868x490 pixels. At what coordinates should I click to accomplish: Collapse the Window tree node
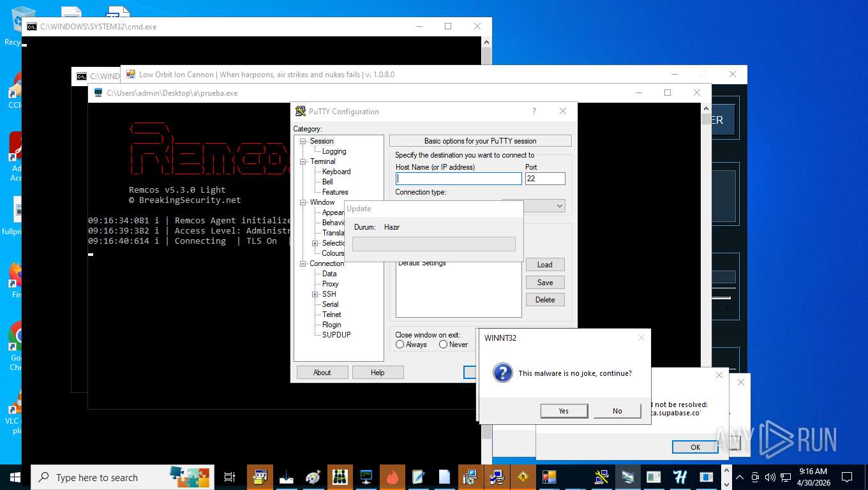[303, 202]
